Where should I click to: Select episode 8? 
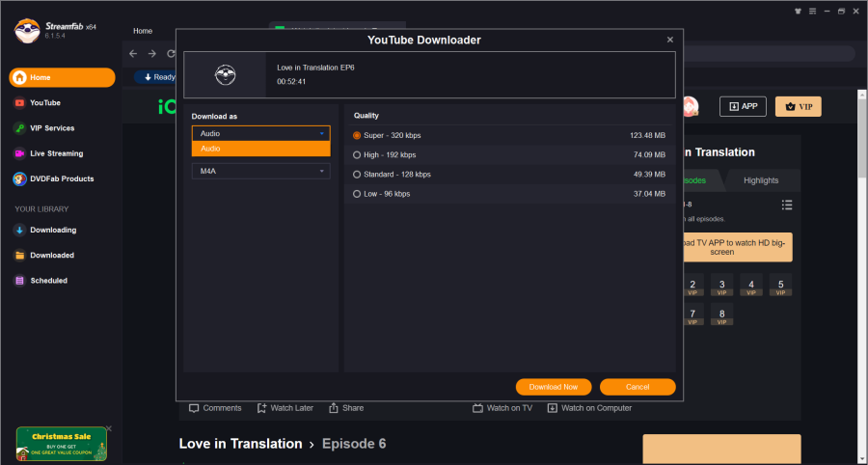[x=721, y=314]
